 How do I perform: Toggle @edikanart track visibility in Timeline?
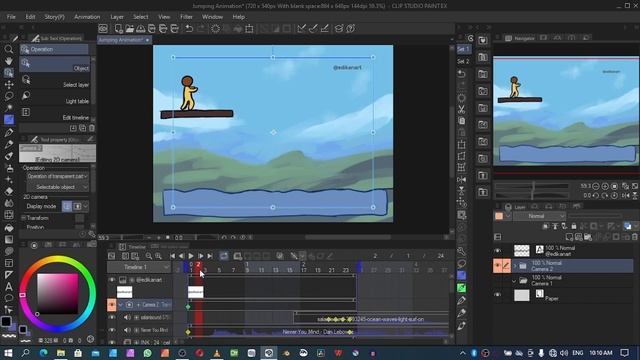112,280
